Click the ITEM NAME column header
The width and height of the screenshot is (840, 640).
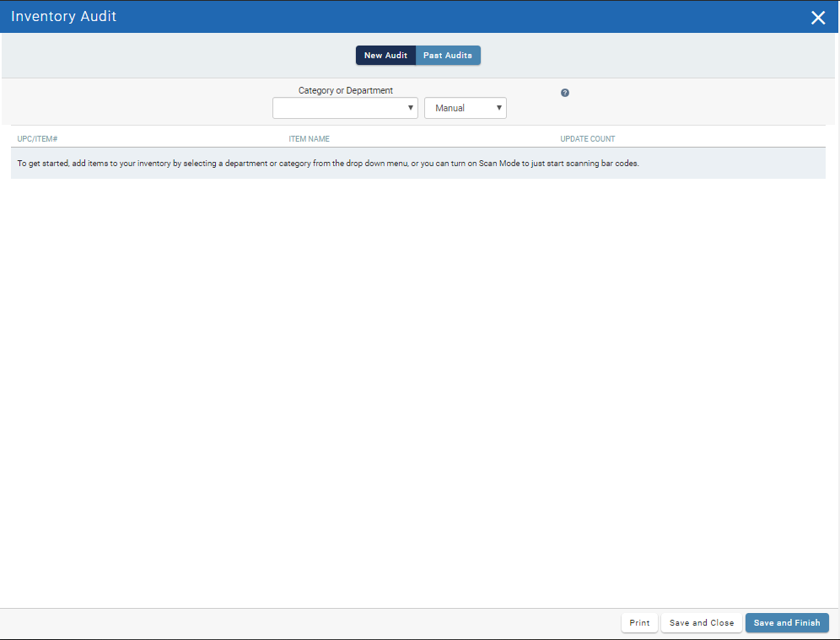click(309, 138)
